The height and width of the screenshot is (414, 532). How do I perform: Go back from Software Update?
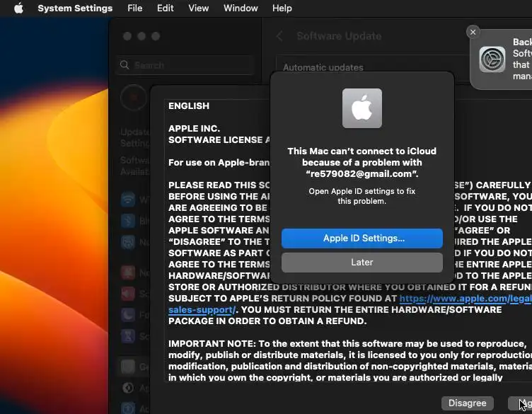pyautogui.click(x=279, y=36)
